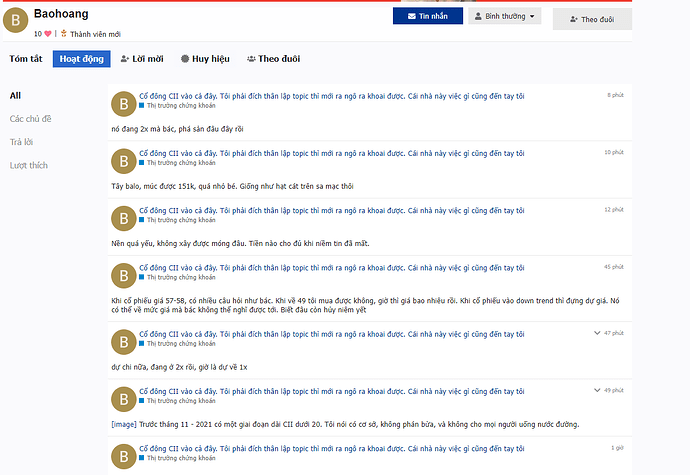Screen dimensions: 690x475
Task: Click the excerpt starting 'Tẩy balo, múc được 151k'
Action: point(232,186)
